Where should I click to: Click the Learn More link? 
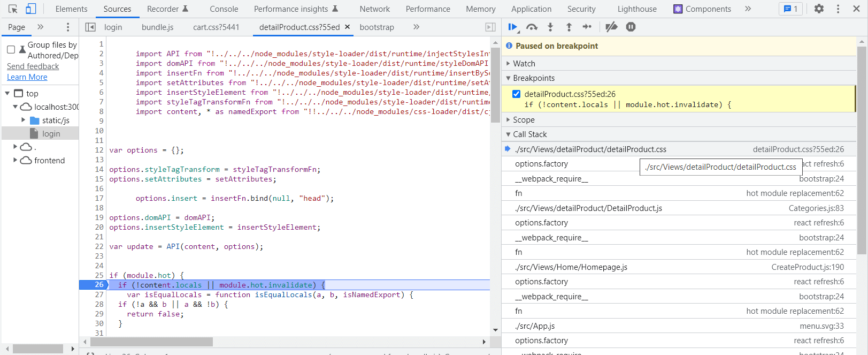(27, 77)
